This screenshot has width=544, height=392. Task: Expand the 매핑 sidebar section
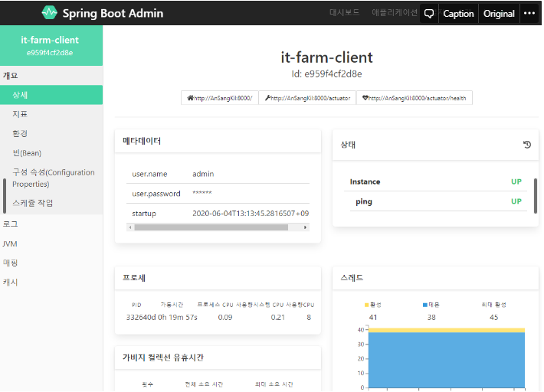pyautogui.click(x=11, y=263)
